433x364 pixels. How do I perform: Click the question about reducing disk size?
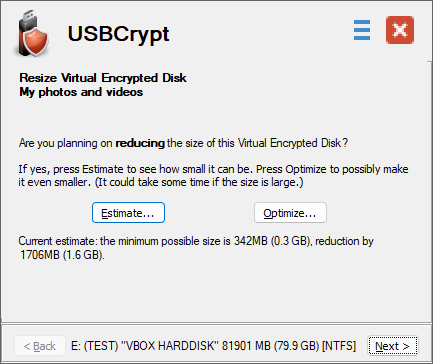click(x=183, y=143)
